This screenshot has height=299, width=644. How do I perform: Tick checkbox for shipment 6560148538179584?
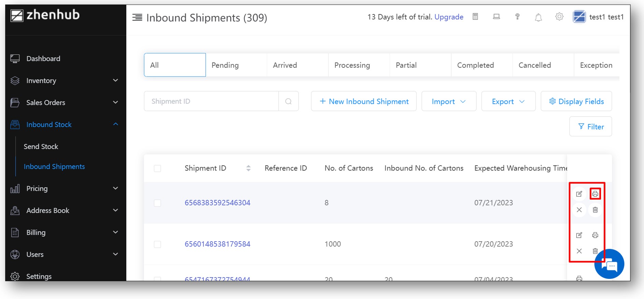(157, 244)
